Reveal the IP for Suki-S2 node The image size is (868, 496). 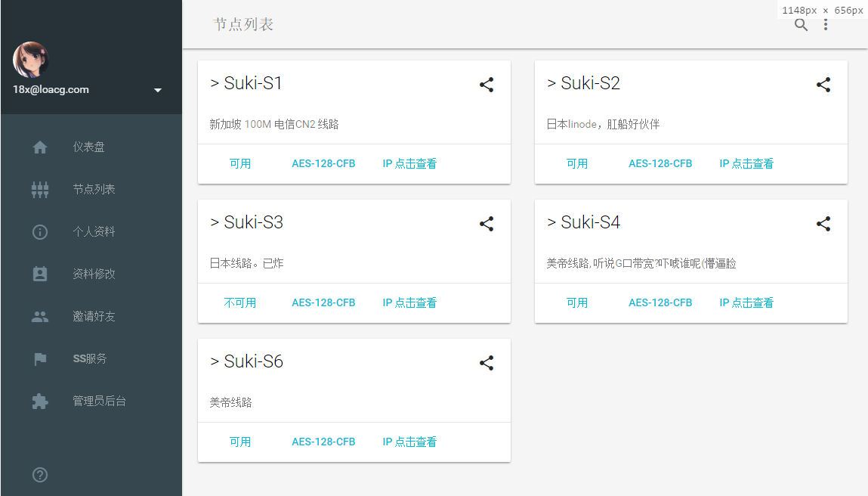click(746, 163)
